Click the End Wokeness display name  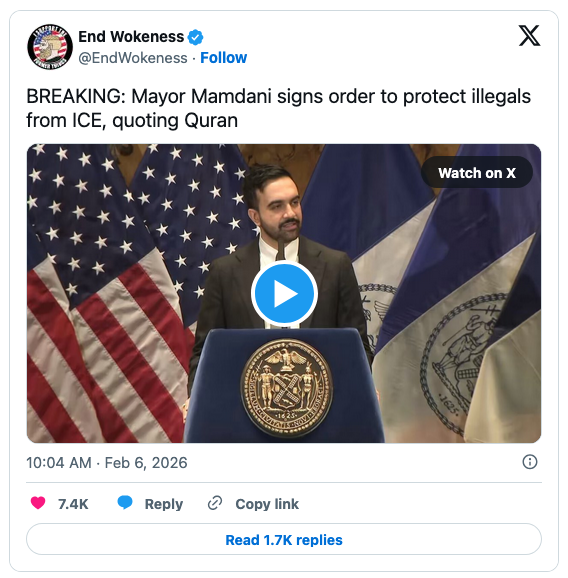pyautogui.click(x=131, y=37)
